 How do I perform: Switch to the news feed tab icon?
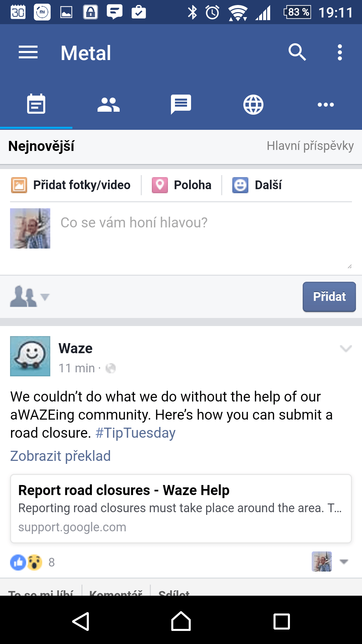coord(36,104)
